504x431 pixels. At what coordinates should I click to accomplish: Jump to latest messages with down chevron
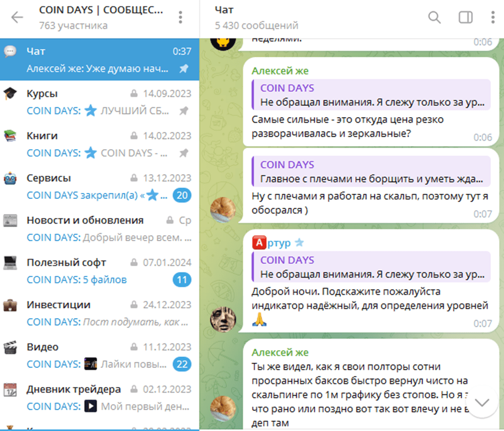tap(482, 402)
